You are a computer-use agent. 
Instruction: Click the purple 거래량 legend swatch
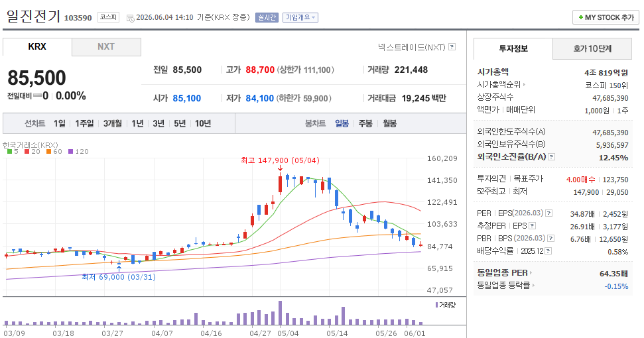click(436, 305)
